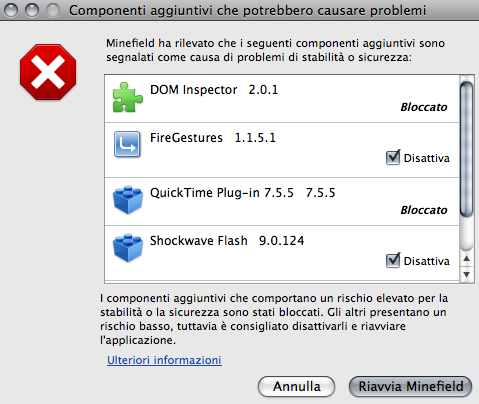Click the red error stop-sign icon
This screenshot has width=479, height=404.
48,72
